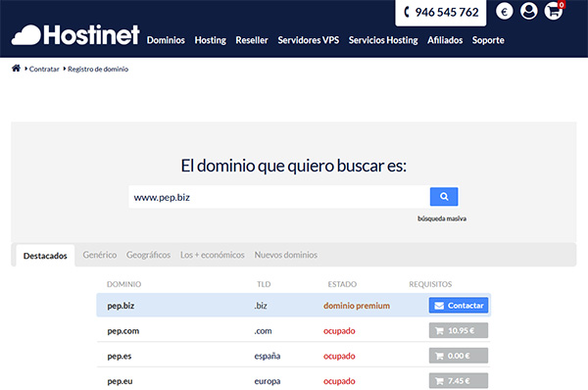Click the Registro de dominio breadcrumb

pyautogui.click(x=98, y=69)
